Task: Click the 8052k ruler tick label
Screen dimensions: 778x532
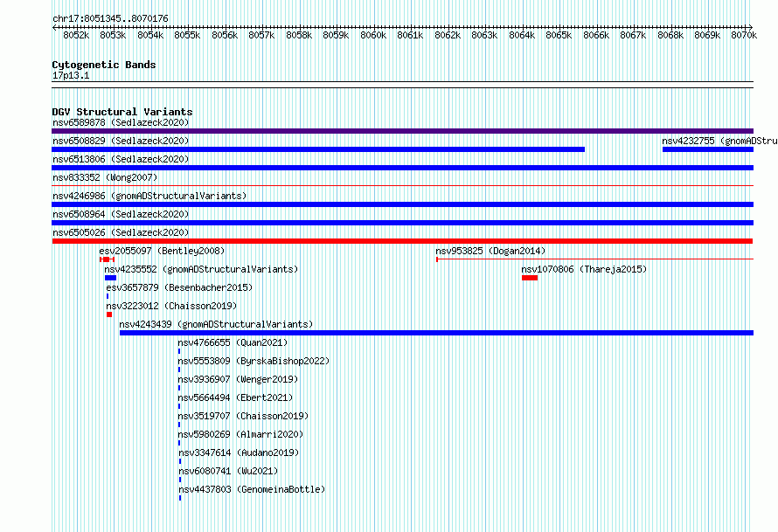Action: [76, 35]
